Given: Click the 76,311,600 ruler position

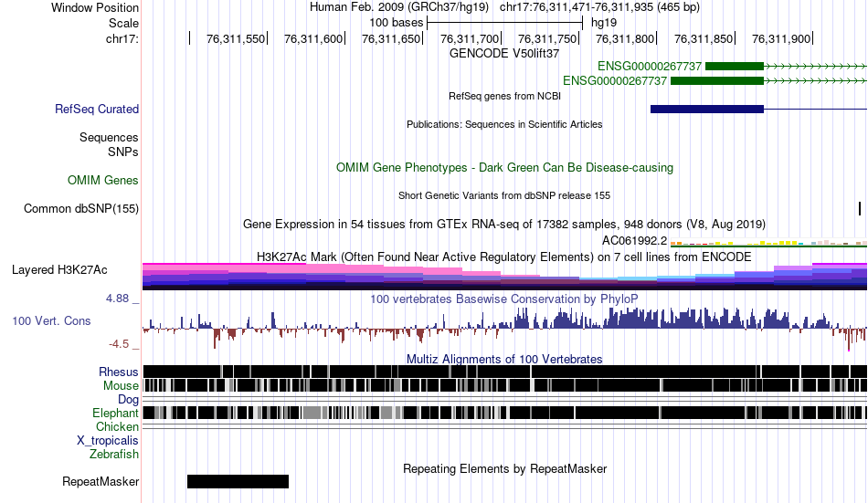Looking at the screenshot, I should point(313,38).
